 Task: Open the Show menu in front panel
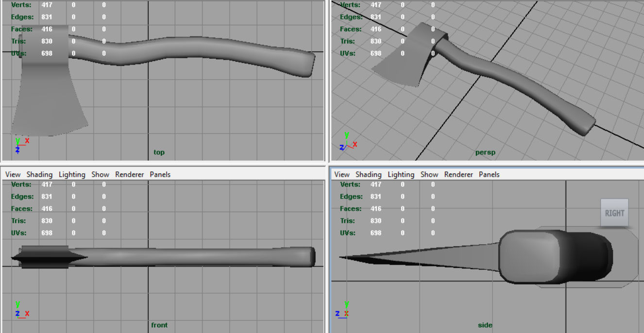(x=100, y=174)
